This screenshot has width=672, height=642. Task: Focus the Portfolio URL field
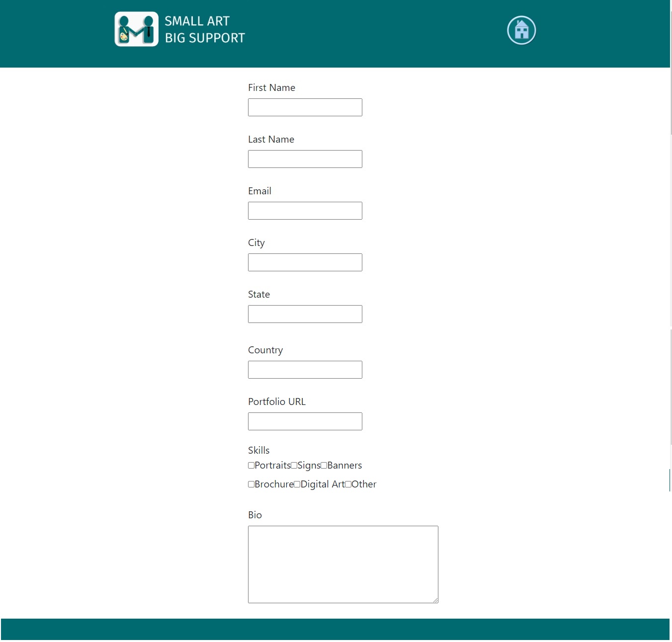point(305,421)
